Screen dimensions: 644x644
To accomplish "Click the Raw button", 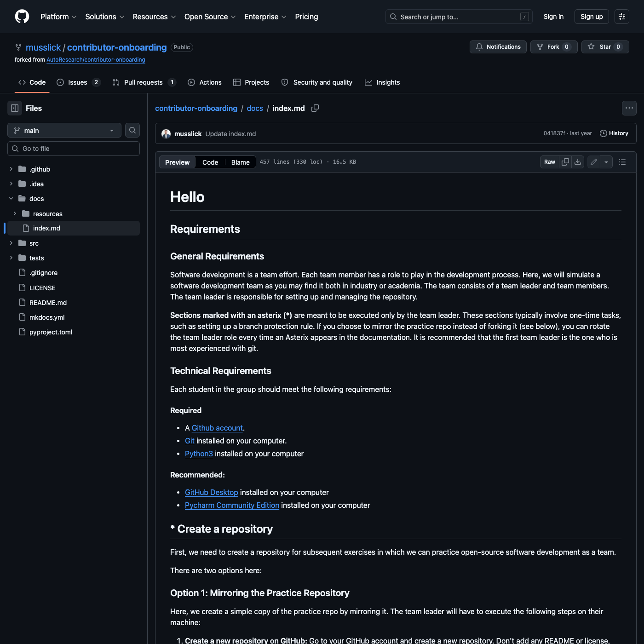I will point(550,162).
